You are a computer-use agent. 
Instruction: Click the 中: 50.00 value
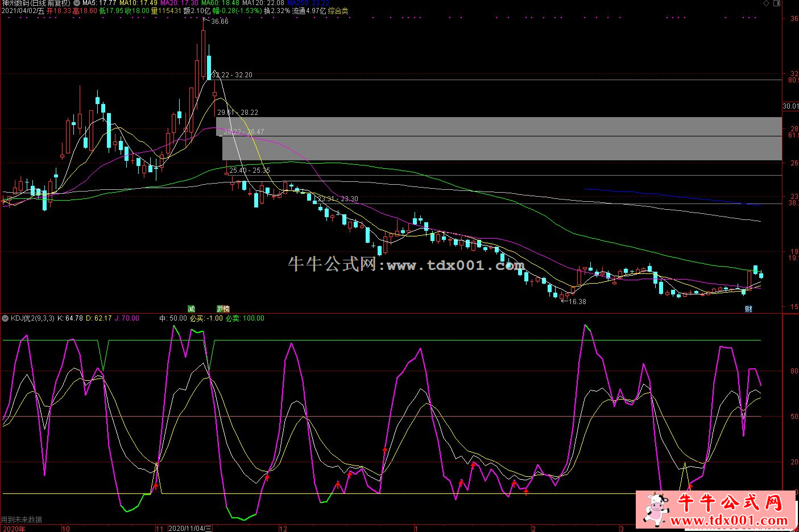coord(173,318)
